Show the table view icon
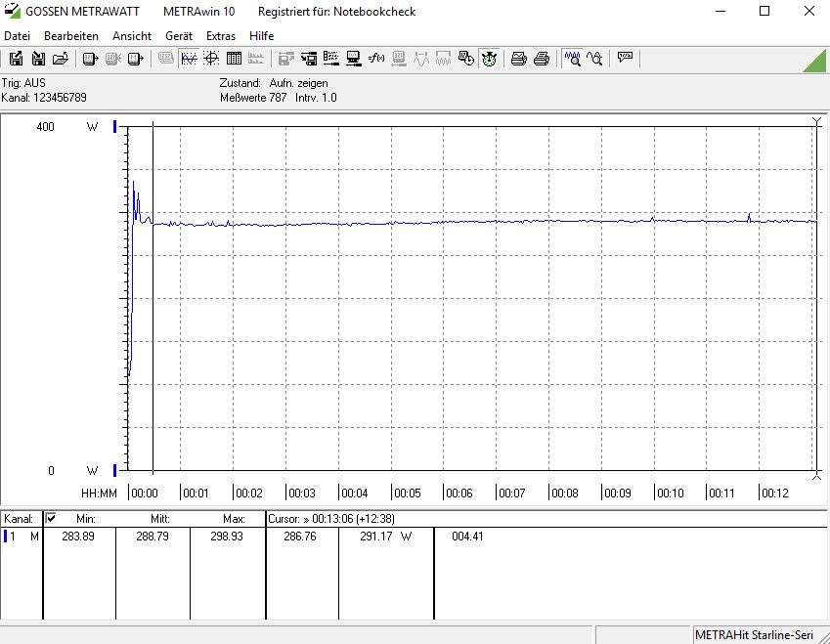The height and width of the screenshot is (644, 830). [x=234, y=59]
